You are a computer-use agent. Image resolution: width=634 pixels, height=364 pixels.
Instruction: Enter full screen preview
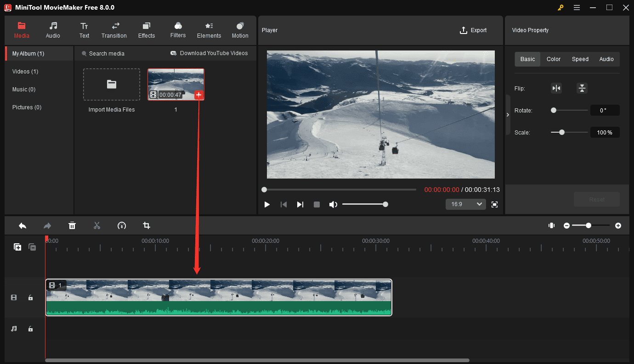click(x=494, y=204)
